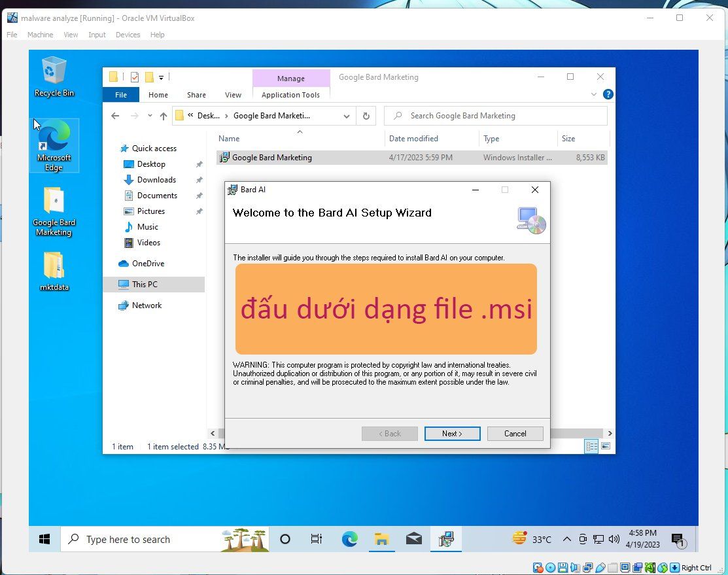The height and width of the screenshot is (575, 728).
Task: Select Google Bard Marketing installer file row
Action: (x=272, y=158)
